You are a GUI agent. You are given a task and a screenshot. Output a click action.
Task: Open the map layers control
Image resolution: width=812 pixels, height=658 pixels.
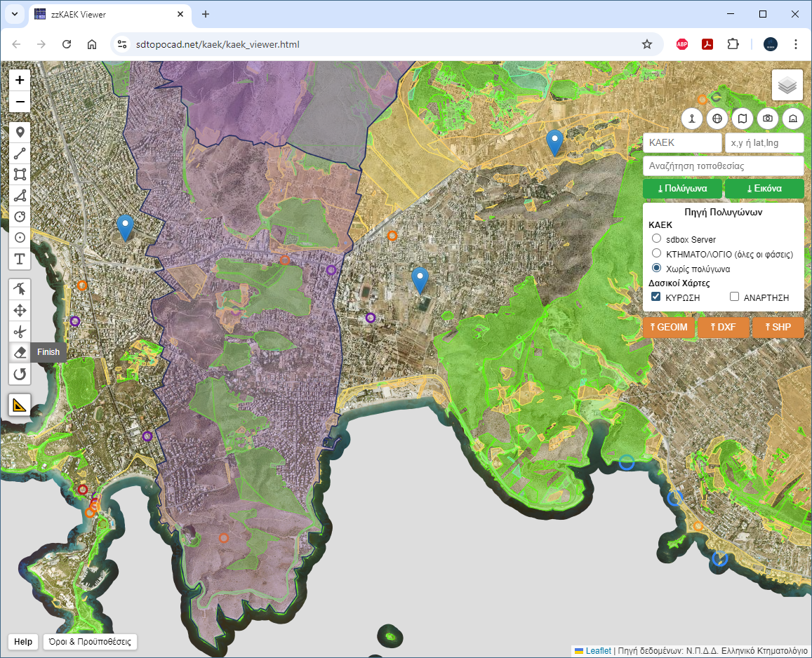coord(787,86)
